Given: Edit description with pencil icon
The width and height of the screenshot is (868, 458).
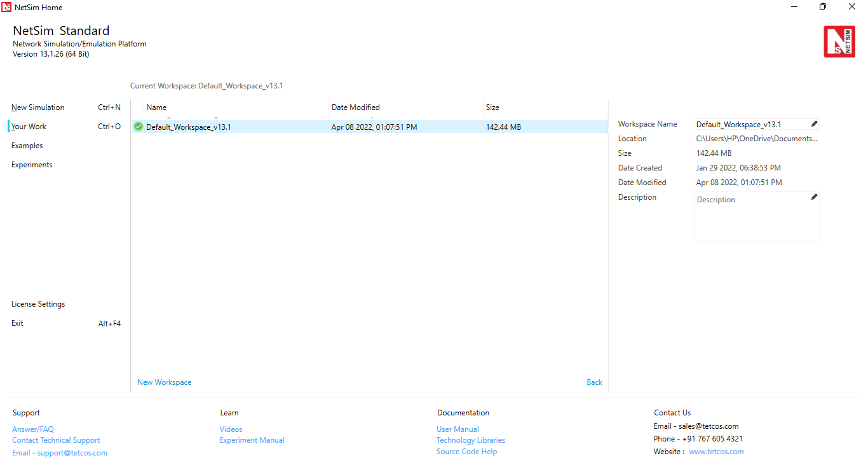Looking at the screenshot, I should click(815, 197).
